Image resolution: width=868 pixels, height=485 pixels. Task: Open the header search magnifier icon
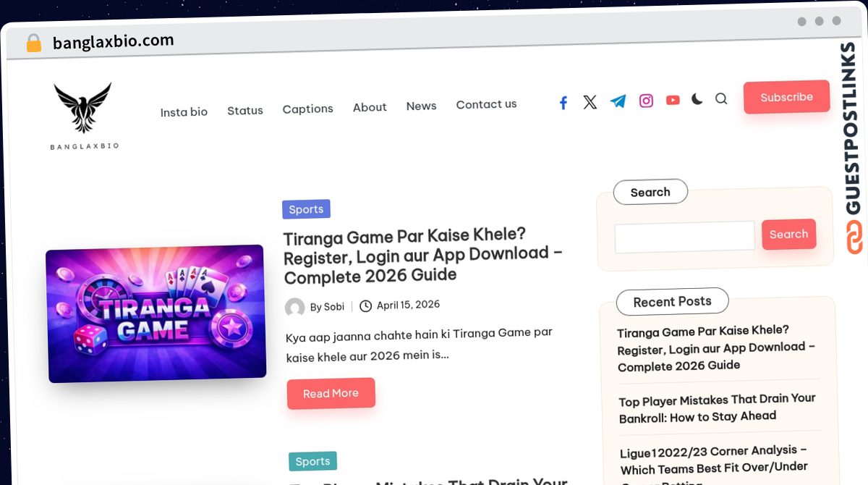pyautogui.click(x=721, y=98)
